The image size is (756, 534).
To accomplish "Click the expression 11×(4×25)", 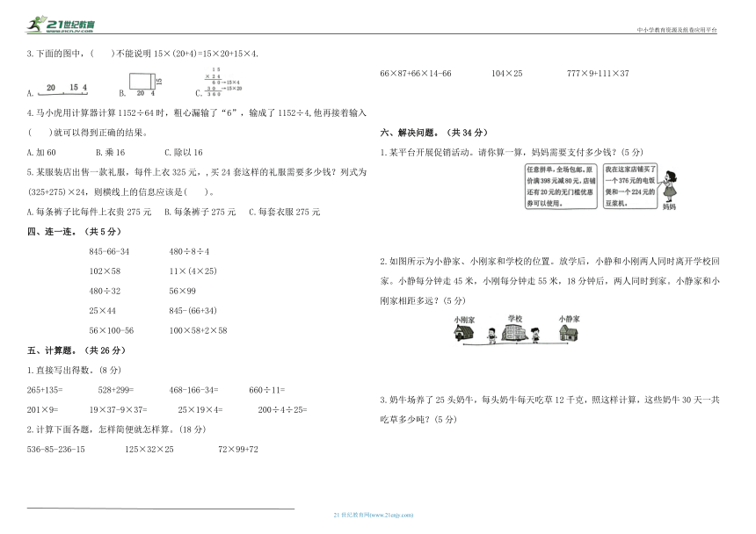I will point(193,271).
